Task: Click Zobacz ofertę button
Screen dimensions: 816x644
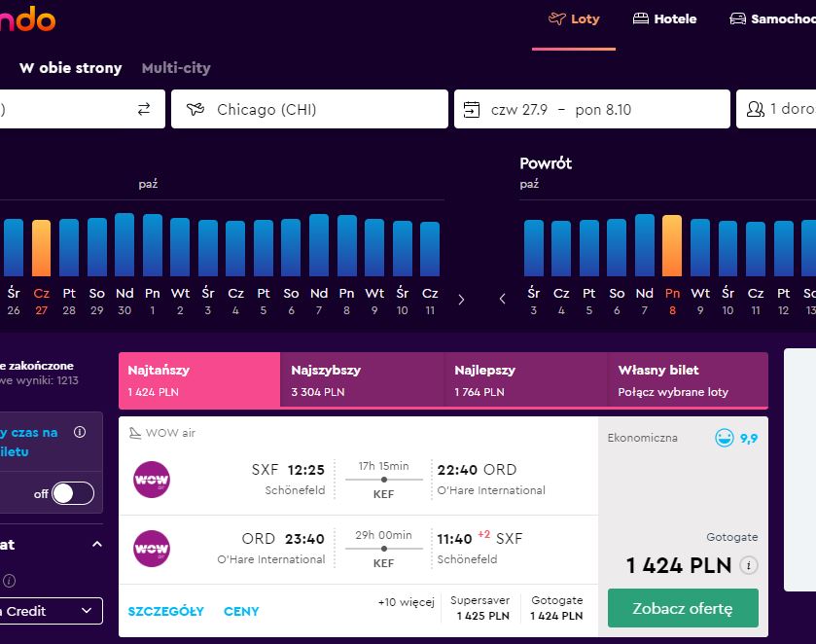Action: 683,608
